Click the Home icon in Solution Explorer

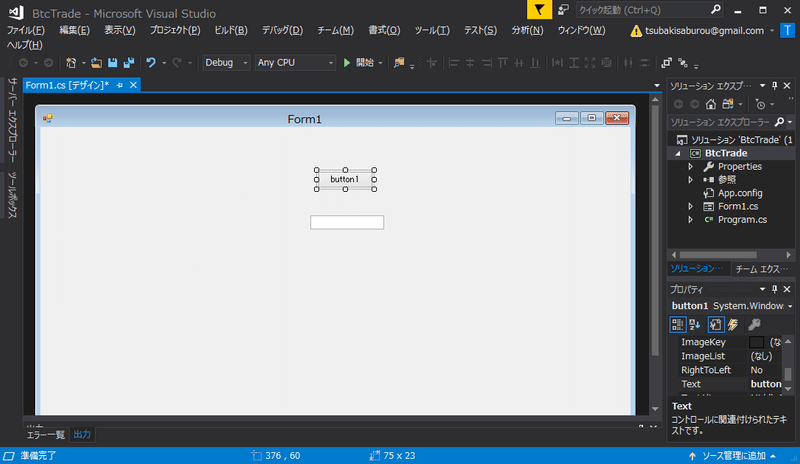pyautogui.click(x=711, y=104)
